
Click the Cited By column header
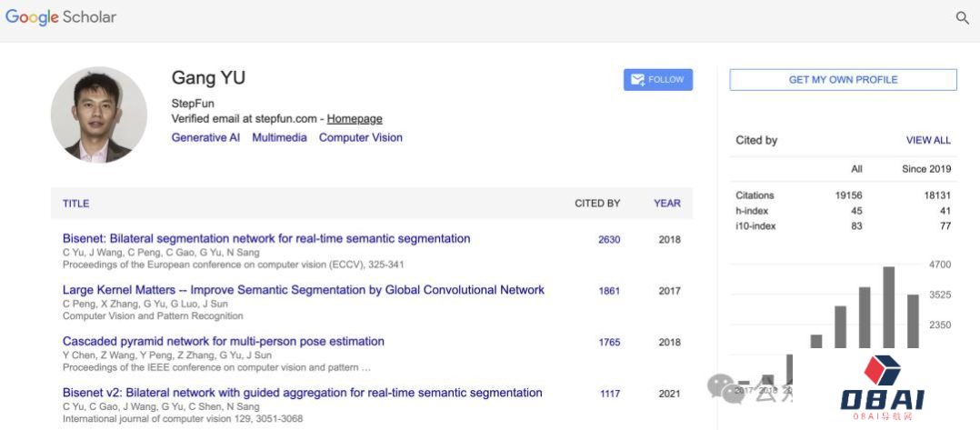[597, 203]
